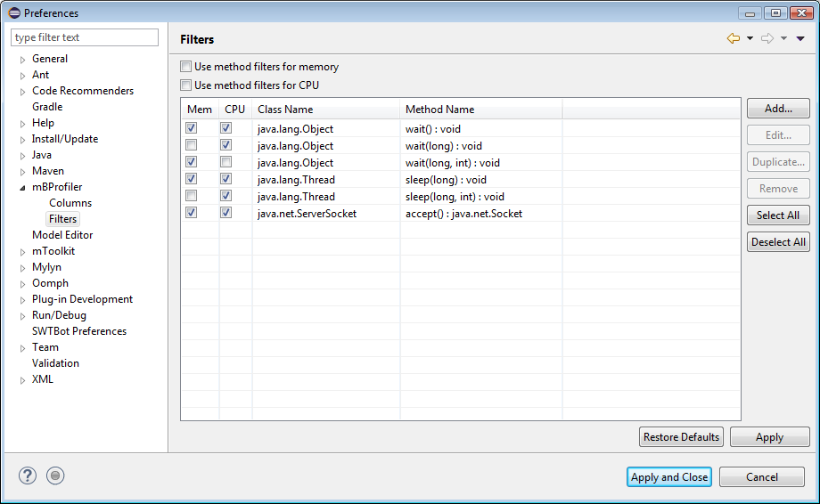
Task: Open the Back history dropdown arrow
Action: coord(750,38)
